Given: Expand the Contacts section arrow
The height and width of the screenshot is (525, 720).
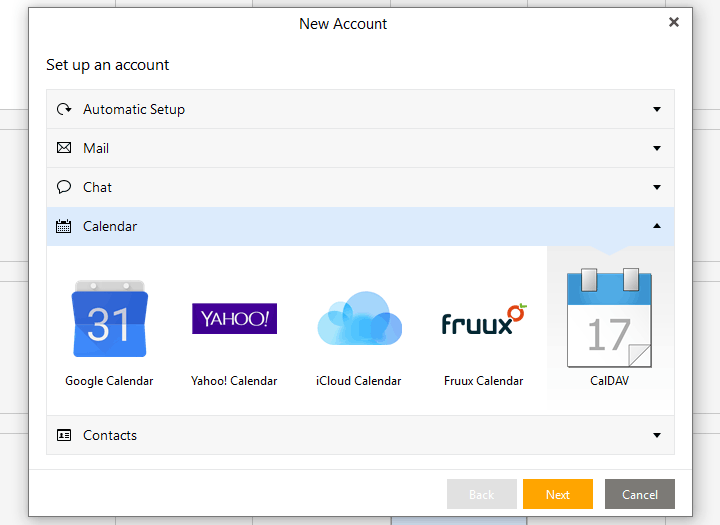Looking at the screenshot, I should coord(657,435).
